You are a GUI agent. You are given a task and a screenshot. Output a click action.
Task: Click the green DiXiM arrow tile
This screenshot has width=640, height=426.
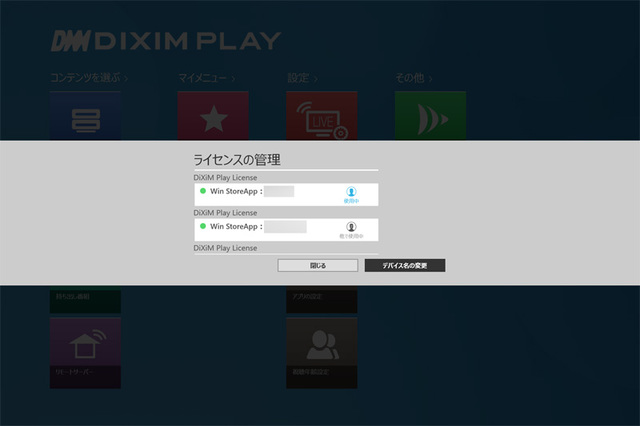430,116
